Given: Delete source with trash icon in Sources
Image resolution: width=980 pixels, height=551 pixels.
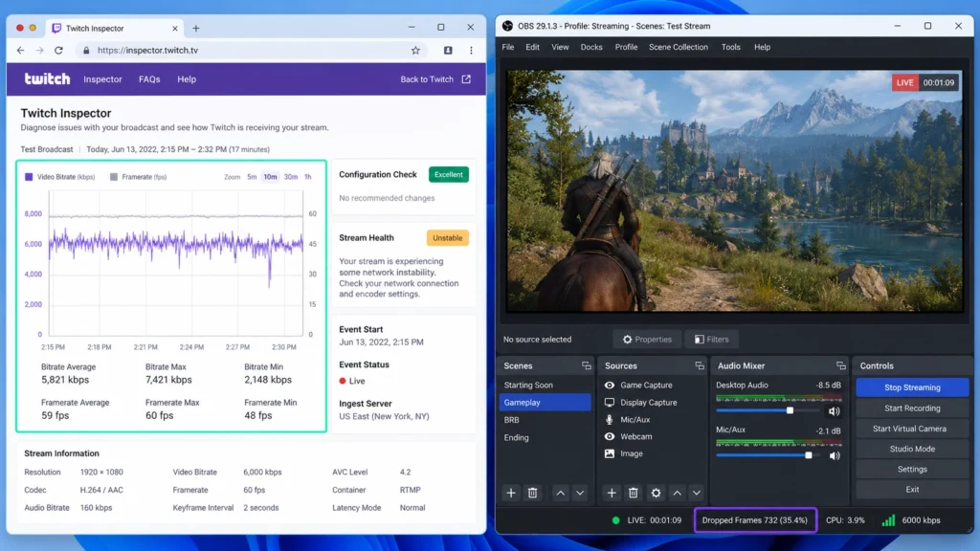Looking at the screenshot, I should pyautogui.click(x=634, y=493).
